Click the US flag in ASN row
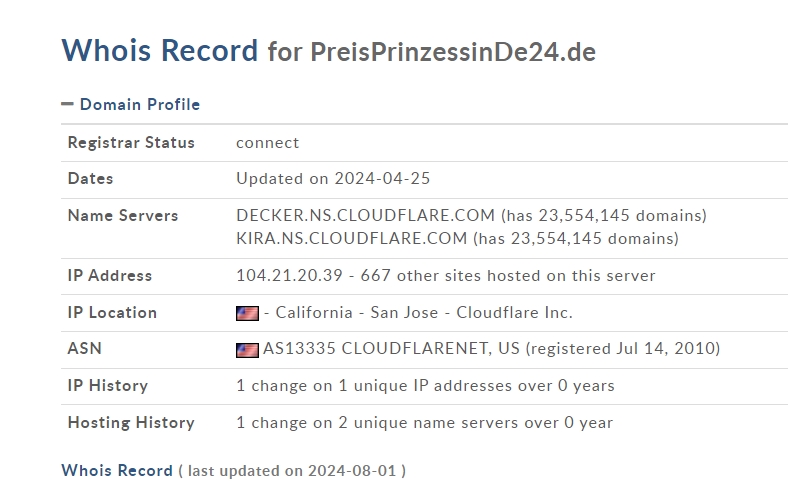Image resolution: width=788 pixels, height=486 pixels. [x=247, y=350]
